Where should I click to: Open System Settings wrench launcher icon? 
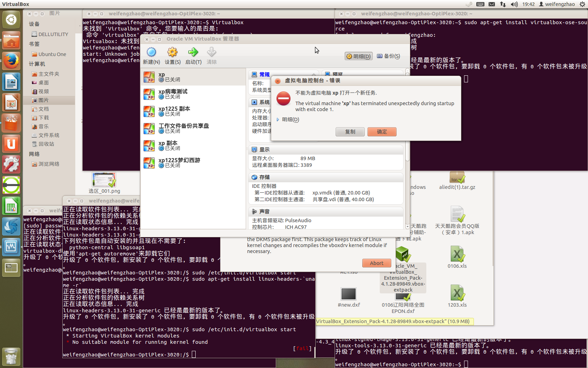point(11,165)
